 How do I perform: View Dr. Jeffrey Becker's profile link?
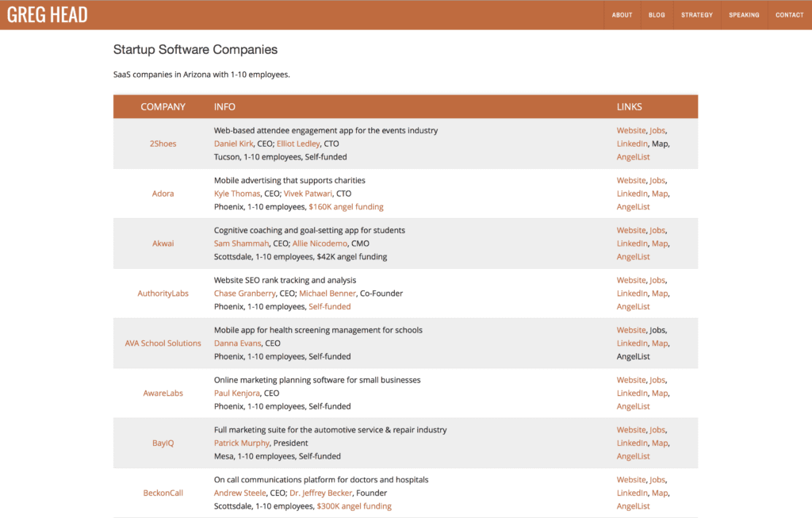point(320,493)
